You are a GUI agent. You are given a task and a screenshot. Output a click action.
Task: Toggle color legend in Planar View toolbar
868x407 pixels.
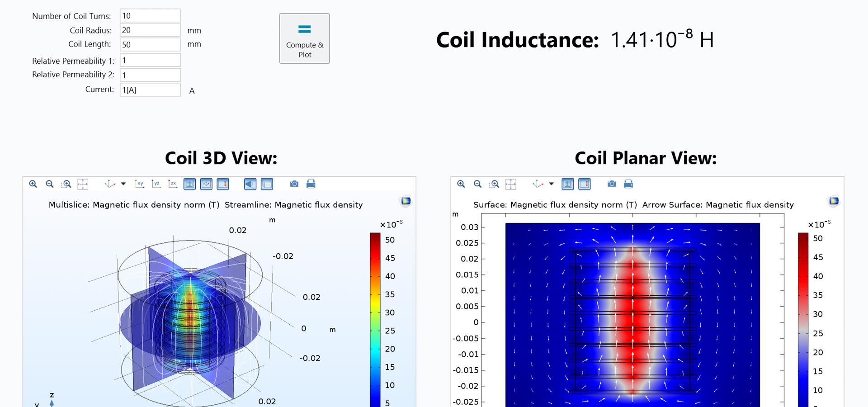click(x=585, y=184)
